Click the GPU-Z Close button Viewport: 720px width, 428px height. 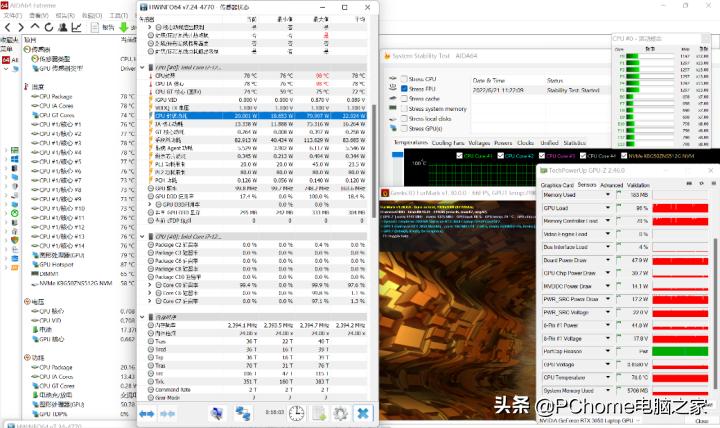701,421
